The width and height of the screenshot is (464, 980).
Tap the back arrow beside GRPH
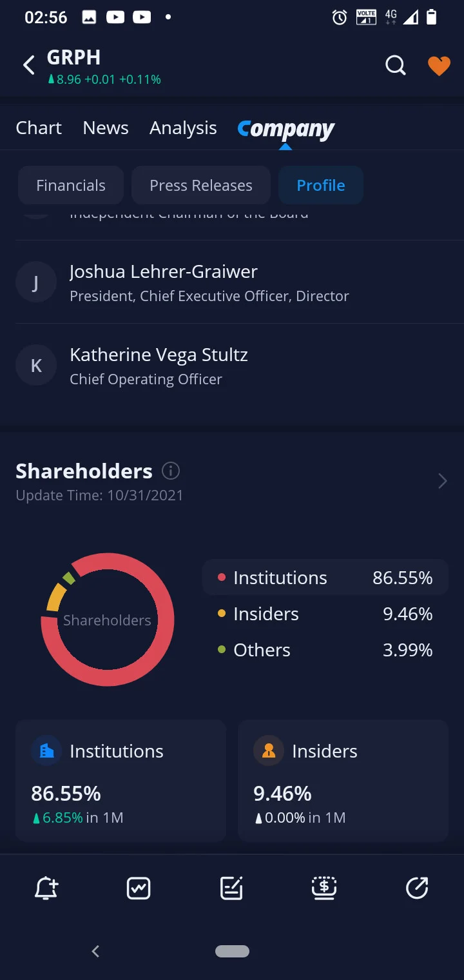tap(29, 65)
